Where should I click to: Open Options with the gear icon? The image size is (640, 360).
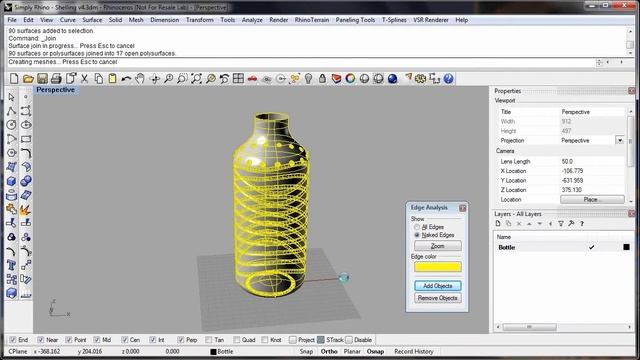(x=420, y=78)
